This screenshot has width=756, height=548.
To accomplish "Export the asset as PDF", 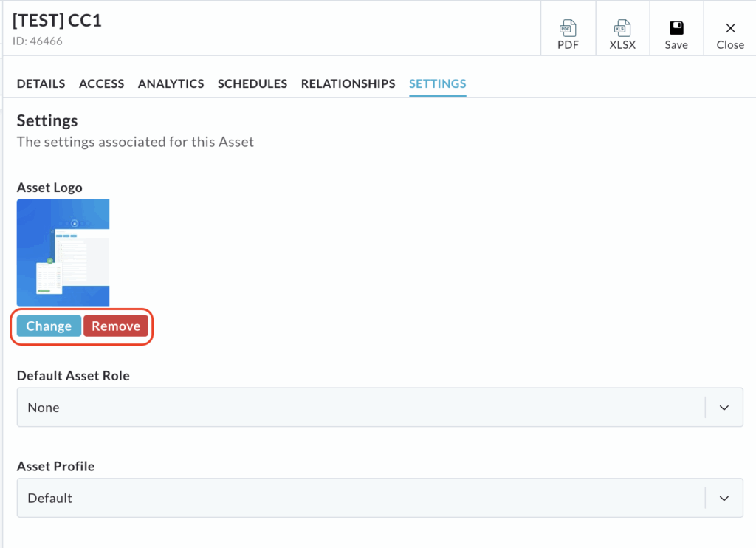I will pos(568,35).
